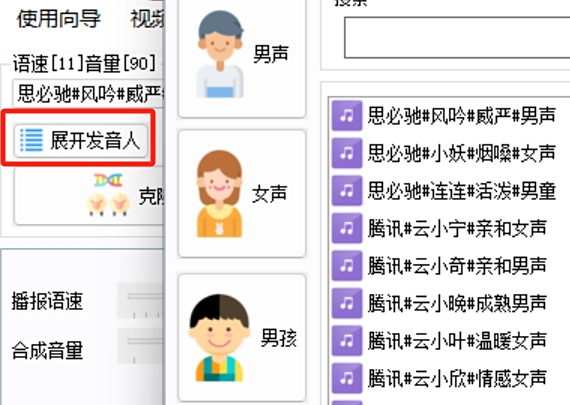Select voice 腾讯#云小奇#亲和男声
Image resolution: width=570 pixels, height=405 pixels.
click(x=457, y=265)
